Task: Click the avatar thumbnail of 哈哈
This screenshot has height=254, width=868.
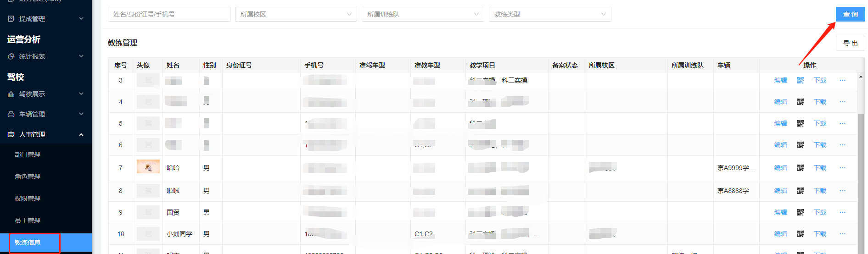Action: pos(148,166)
